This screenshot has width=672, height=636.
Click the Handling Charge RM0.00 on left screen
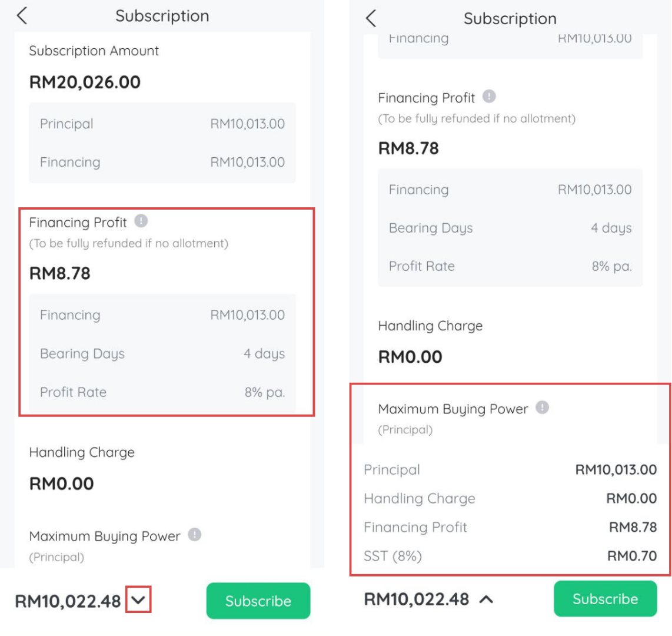click(x=62, y=484)
